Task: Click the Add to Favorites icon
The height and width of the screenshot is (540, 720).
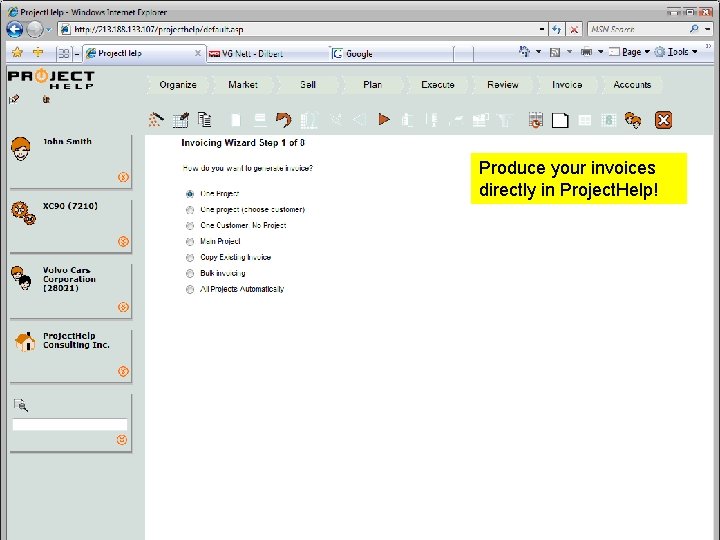Action: click(x=38, y=52)
